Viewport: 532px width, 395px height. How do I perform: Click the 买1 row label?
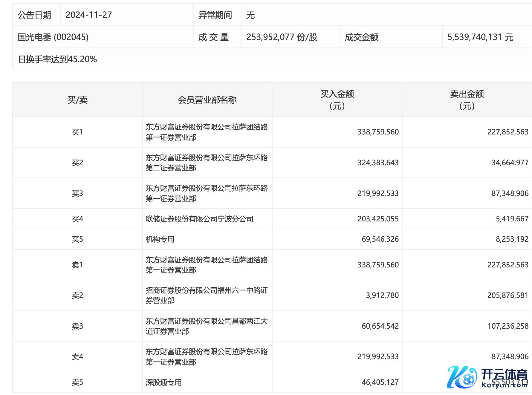tap(77, 132)
